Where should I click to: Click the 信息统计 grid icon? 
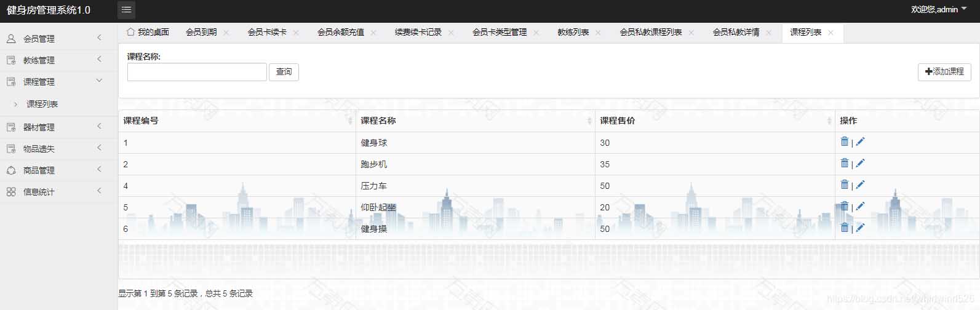11,191
